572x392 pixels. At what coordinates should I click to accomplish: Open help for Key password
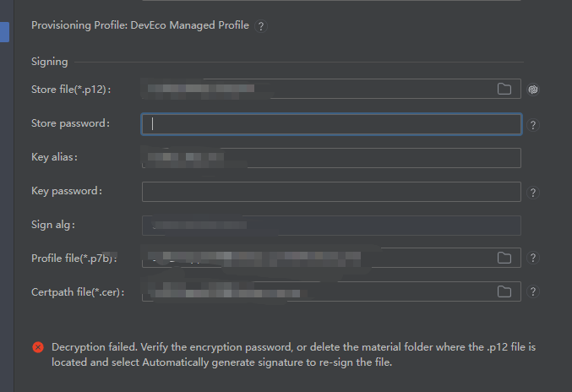click(533, 193)
